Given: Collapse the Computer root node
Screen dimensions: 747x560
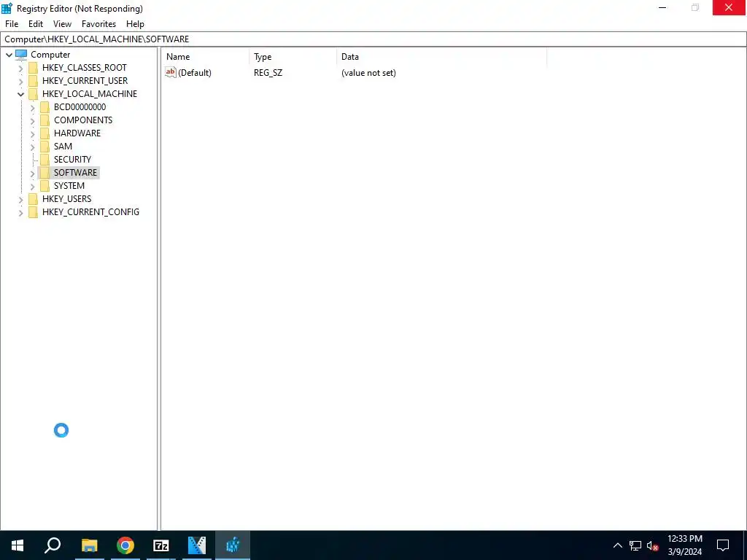Looking at the screenshot, I should 9,55.
